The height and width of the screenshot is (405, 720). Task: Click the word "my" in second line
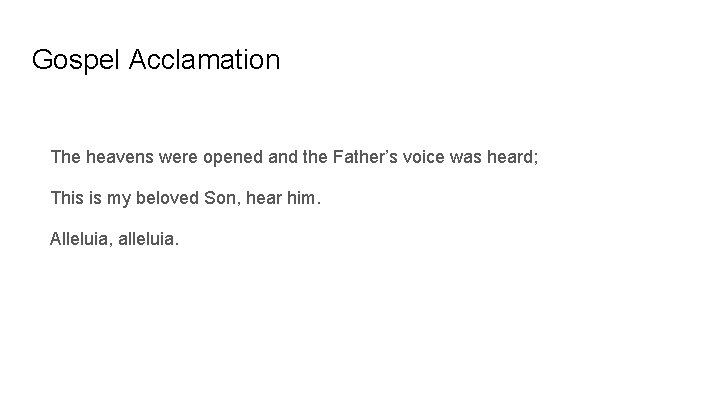[119, 200]
